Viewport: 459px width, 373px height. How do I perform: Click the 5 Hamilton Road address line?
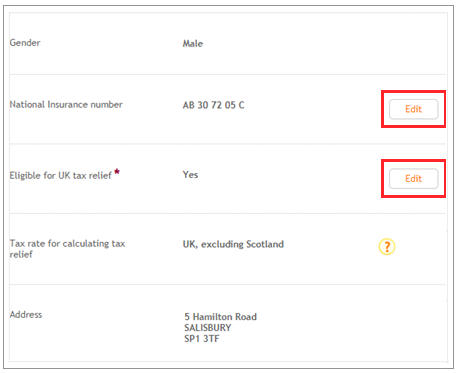[x=220, y=317]
